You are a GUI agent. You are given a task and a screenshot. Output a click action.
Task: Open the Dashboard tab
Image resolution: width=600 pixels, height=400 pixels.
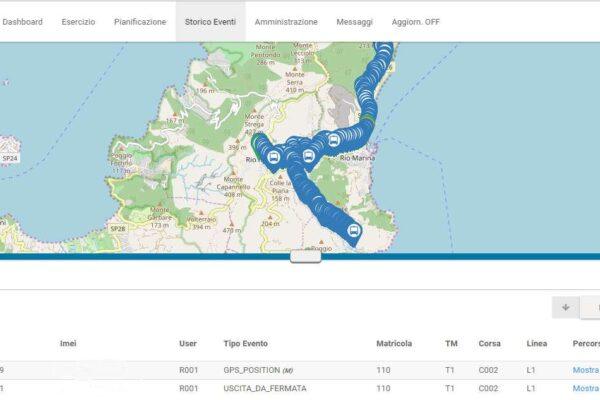[x=21, y=21]
